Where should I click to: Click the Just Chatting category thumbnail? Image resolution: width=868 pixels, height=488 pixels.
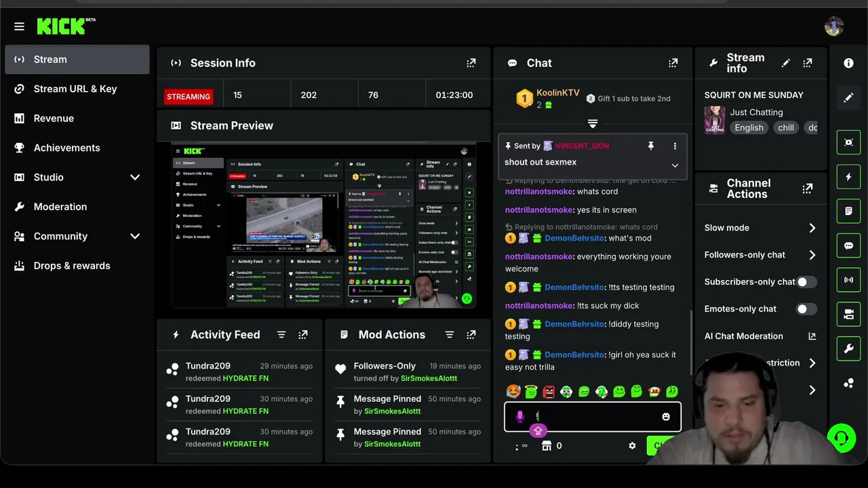click(715, 121)
